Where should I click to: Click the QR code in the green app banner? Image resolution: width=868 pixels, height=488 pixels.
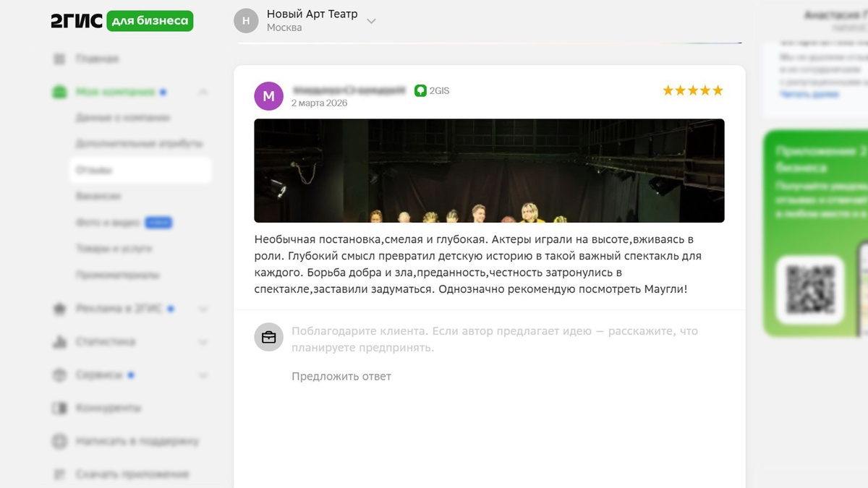810,289
